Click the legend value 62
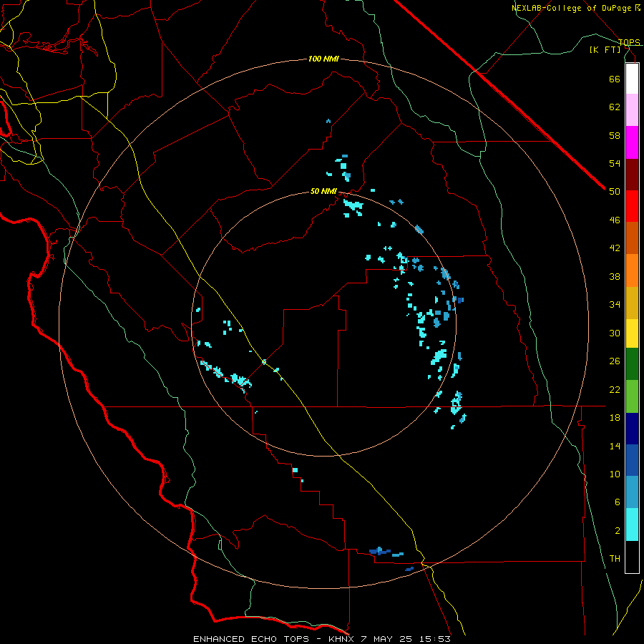 click(615, 107)
